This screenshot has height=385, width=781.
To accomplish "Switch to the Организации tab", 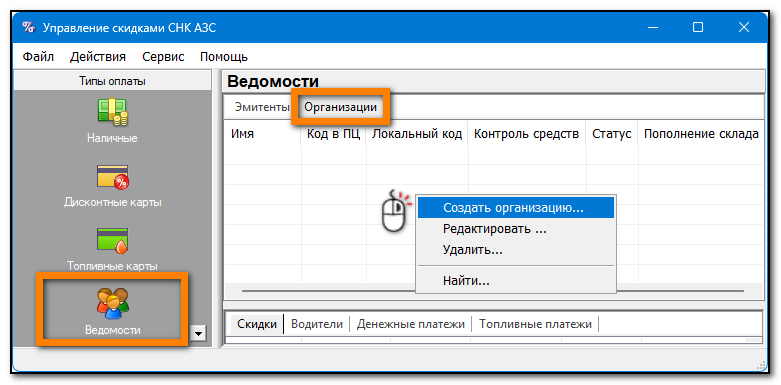I will tap(341, 107).
